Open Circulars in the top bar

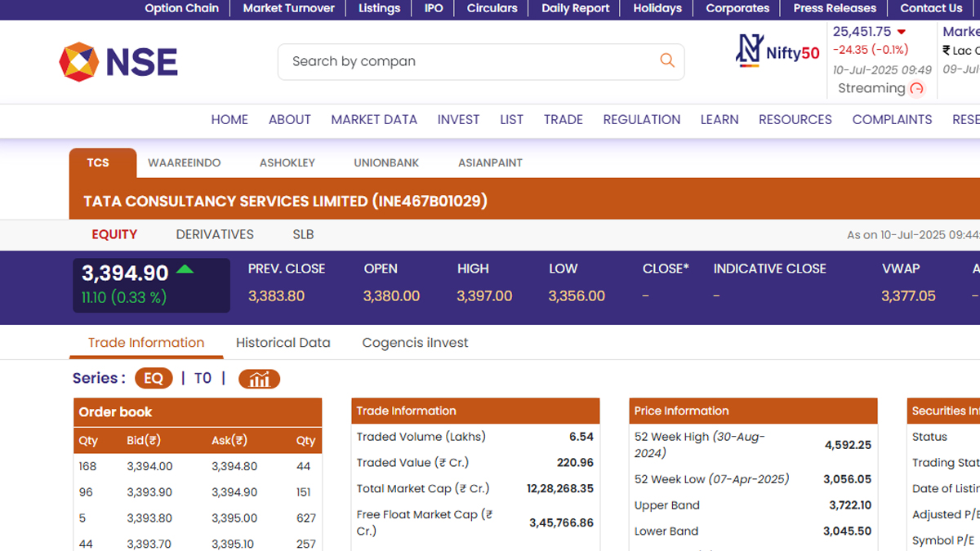[492, 8]
